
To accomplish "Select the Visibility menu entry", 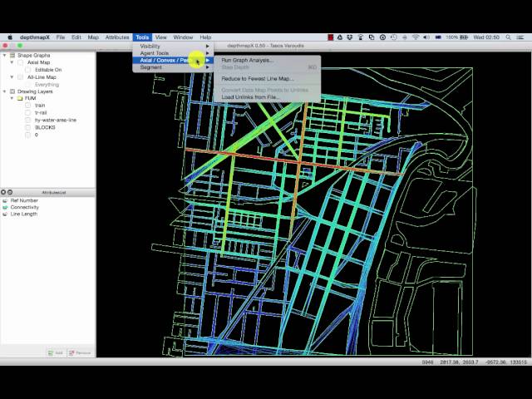I will (173, 47).
